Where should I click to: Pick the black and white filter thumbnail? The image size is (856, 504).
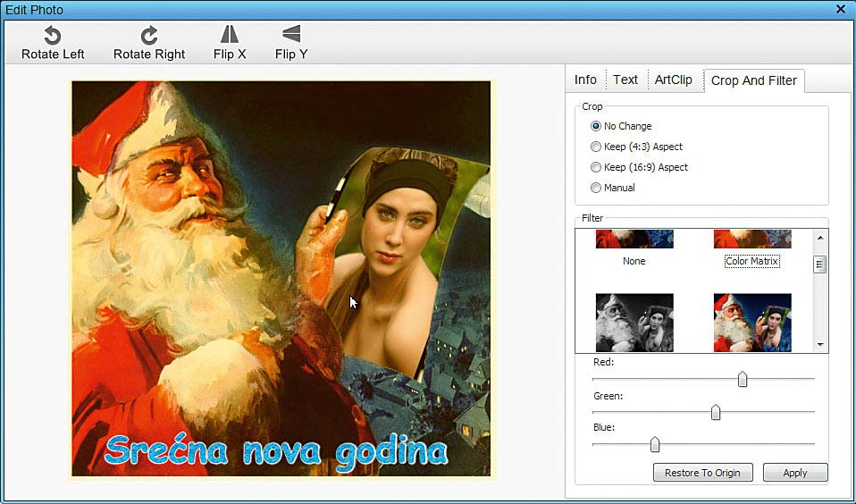(x=634, y=323)
